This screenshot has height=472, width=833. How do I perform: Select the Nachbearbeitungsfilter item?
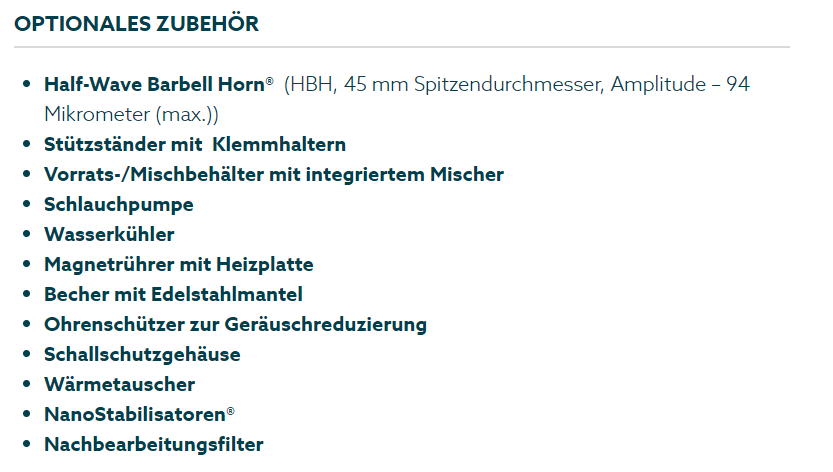(153, 444)
